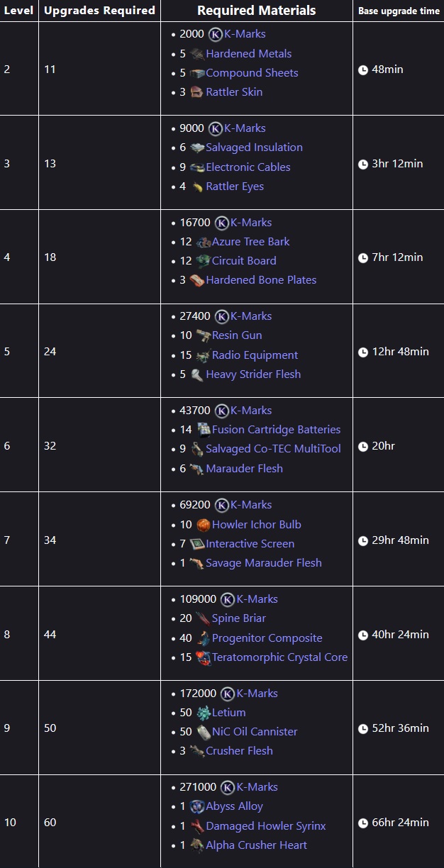
Task: Click the Interactive Screen item icon
Action: (196, 544)
